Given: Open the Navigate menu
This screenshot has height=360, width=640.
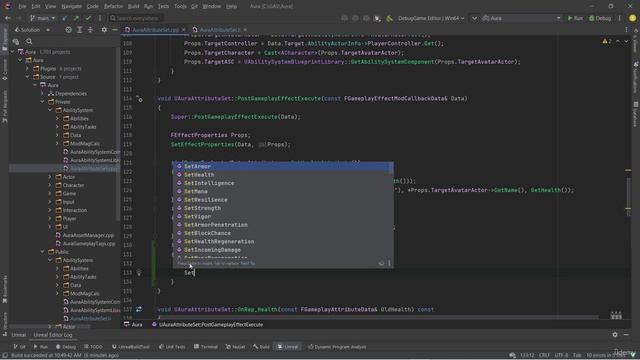Looking at the screenshot, I should (x=71, y=7).
